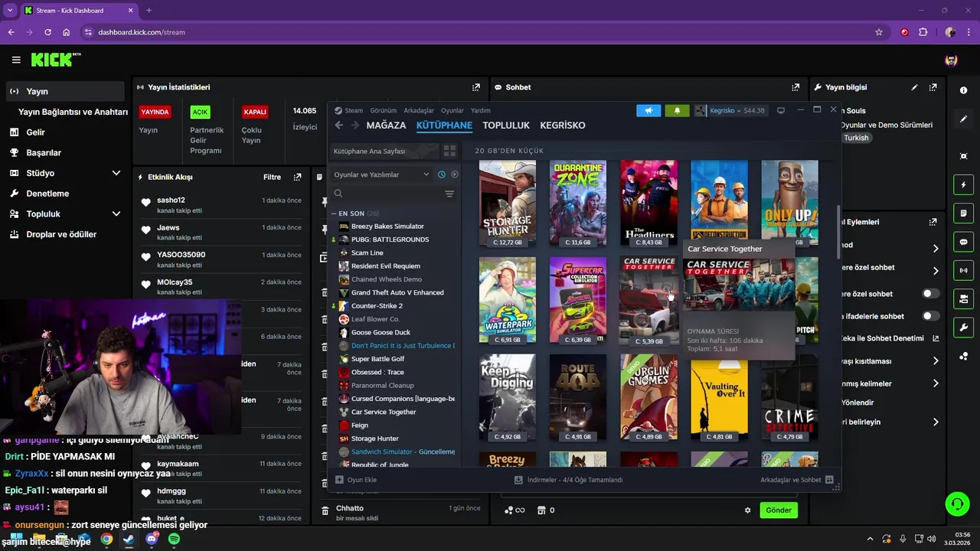Toggle the lightning bolt panel icon

[x=963, y=185]
